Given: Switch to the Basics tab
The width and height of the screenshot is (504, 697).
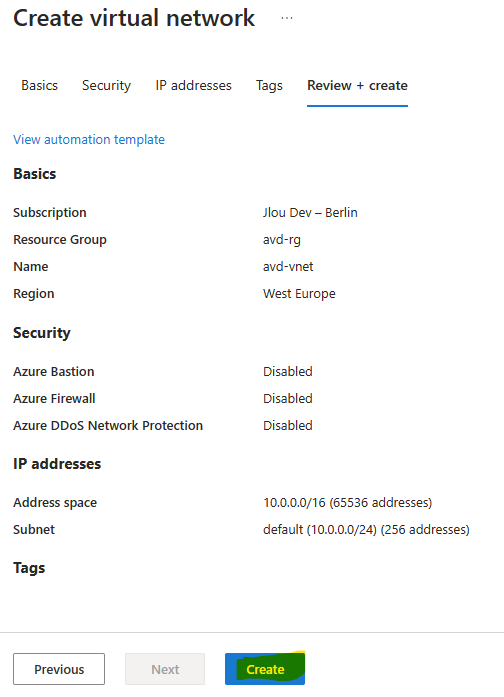Looking at the screenshot, I should tap(40, 85).
